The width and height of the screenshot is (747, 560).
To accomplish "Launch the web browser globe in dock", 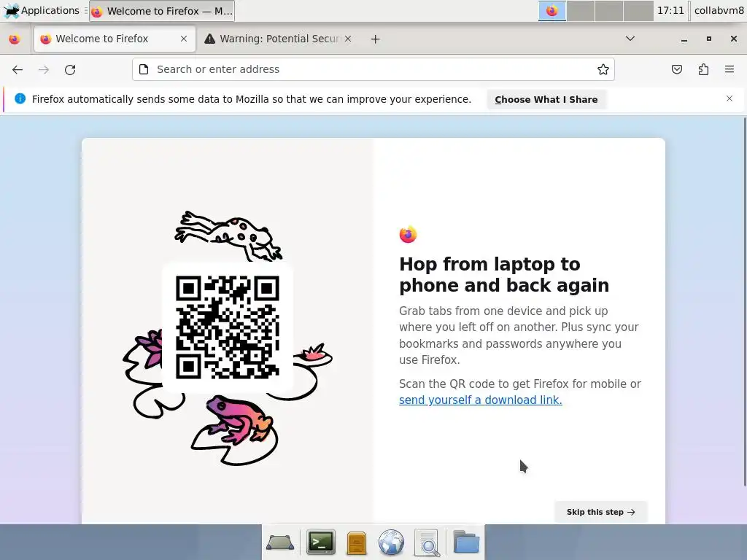I will [391, 542].
